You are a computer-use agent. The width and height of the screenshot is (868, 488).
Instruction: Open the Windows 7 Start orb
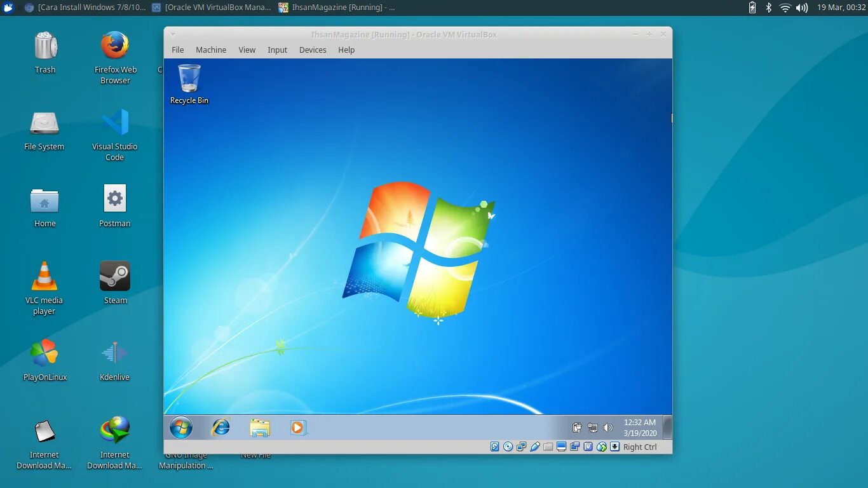181,428
